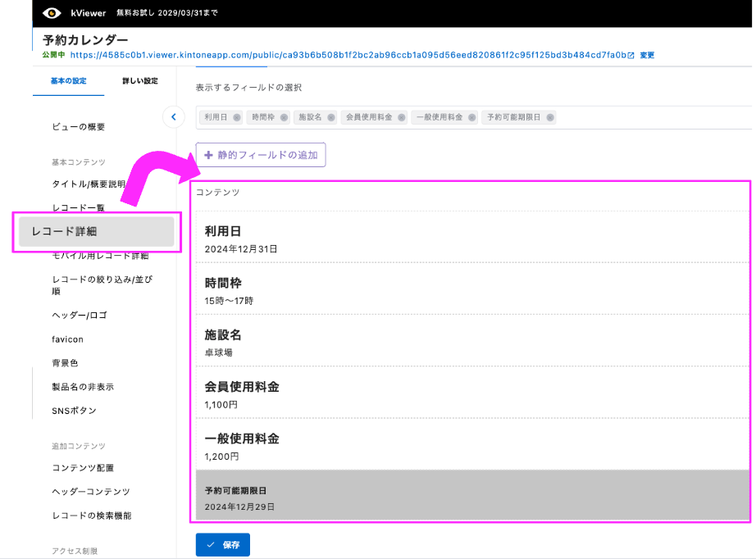Image resolution: width=756 pixels, height=559 pixels.
Task: Click the アクセス制限 sidebar heading
Action: pyautogui.click(x=75, y=552)
